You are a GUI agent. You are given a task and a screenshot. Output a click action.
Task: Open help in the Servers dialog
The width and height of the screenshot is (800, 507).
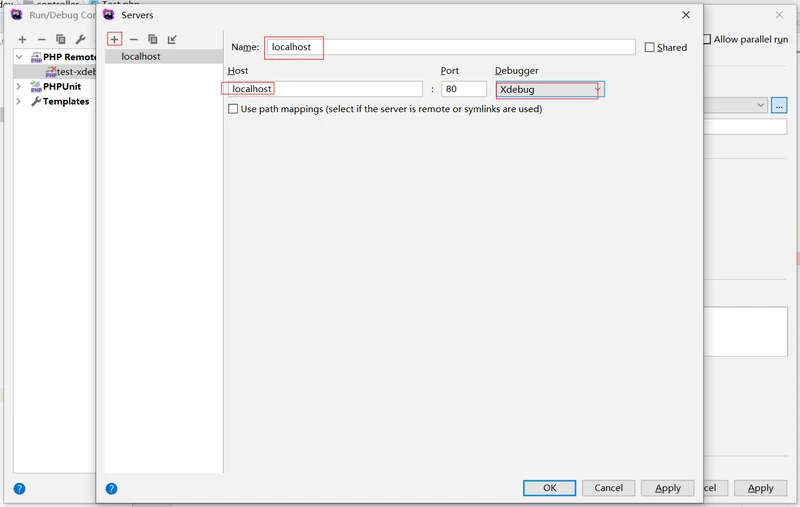pyautogui.click(x=111, y=489)
